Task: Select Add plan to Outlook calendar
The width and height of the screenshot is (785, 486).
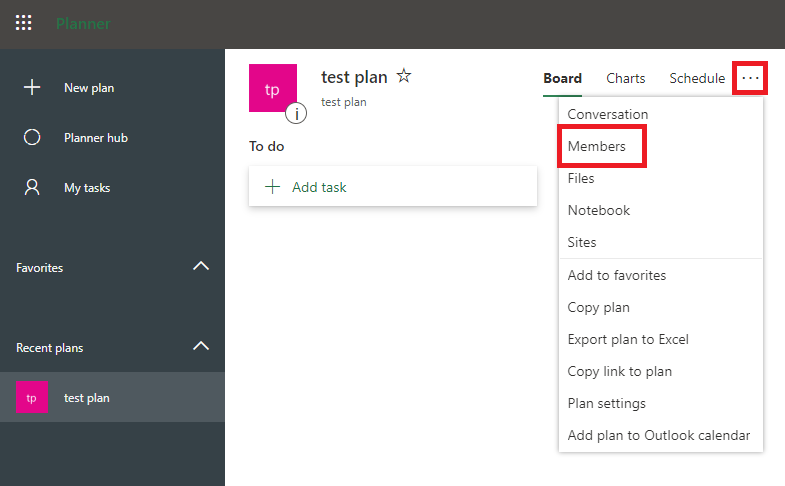Action: pyautogui.click(x=661, y=435)
